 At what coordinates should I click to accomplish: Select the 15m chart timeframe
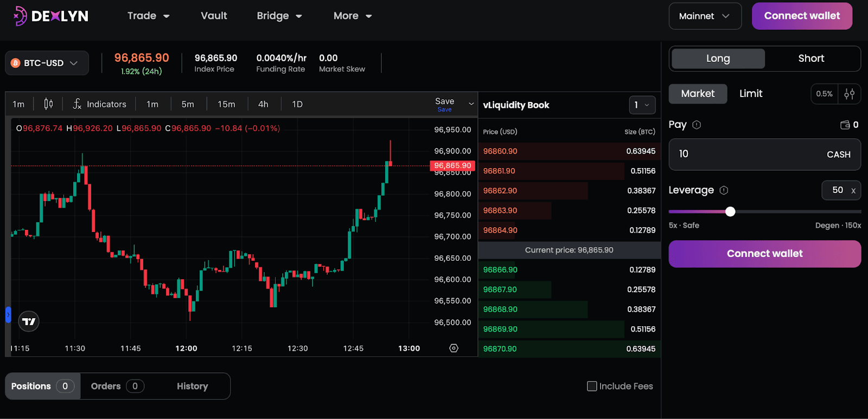coord(226,104)
